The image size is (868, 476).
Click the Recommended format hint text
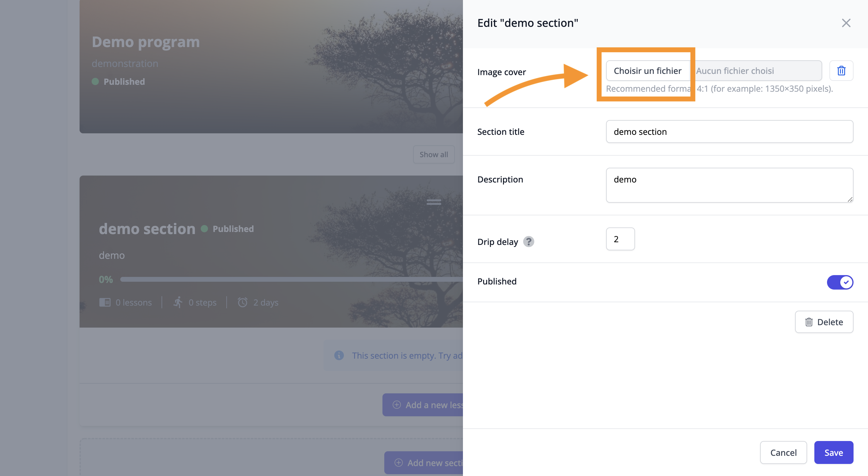point(719,89)
